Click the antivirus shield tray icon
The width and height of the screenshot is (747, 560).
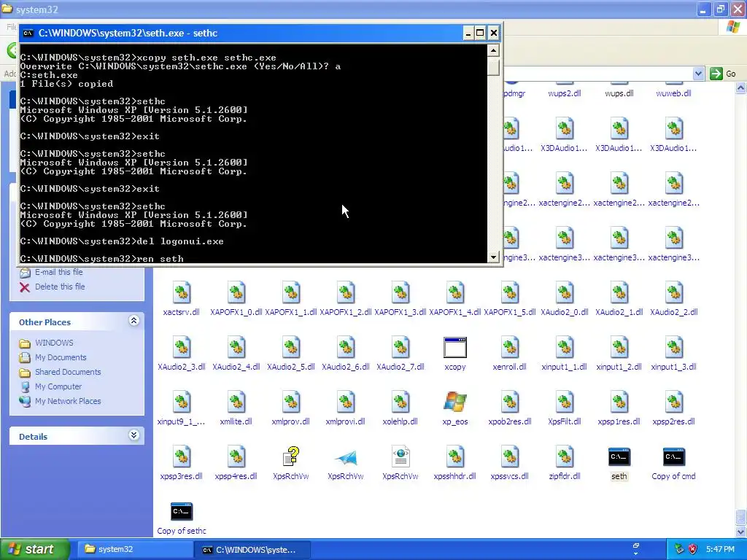coord(693,549)
